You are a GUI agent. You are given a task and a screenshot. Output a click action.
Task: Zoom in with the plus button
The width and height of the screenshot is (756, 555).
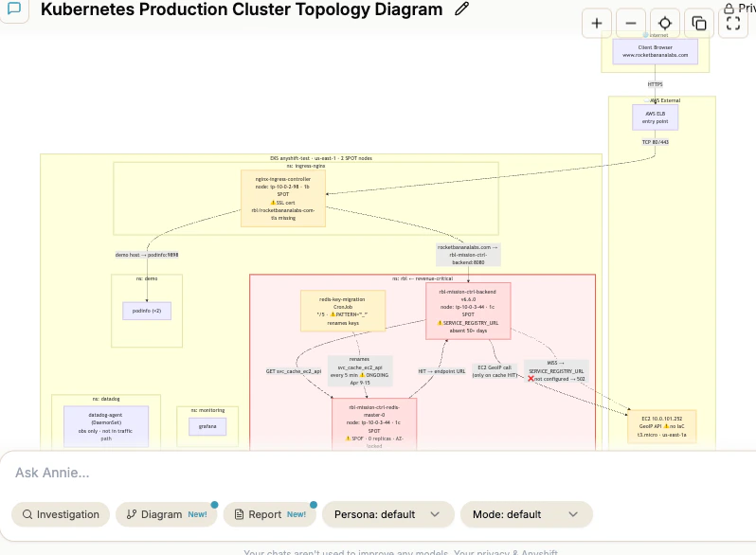coord(597,23)
